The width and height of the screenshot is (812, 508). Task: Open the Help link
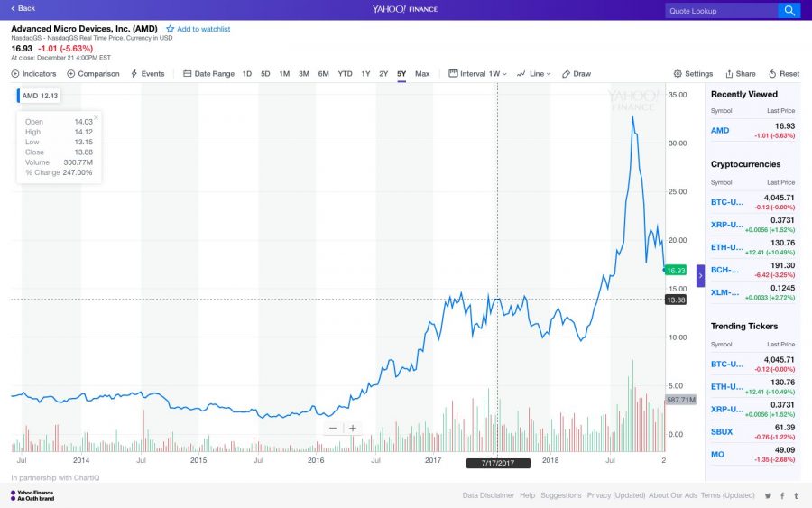527,495
